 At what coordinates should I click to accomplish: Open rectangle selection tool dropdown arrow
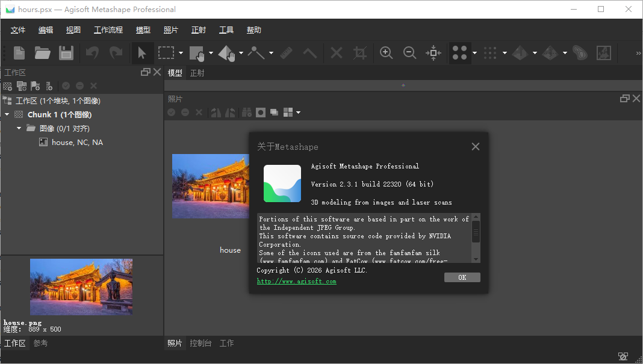tap(181, 53)
